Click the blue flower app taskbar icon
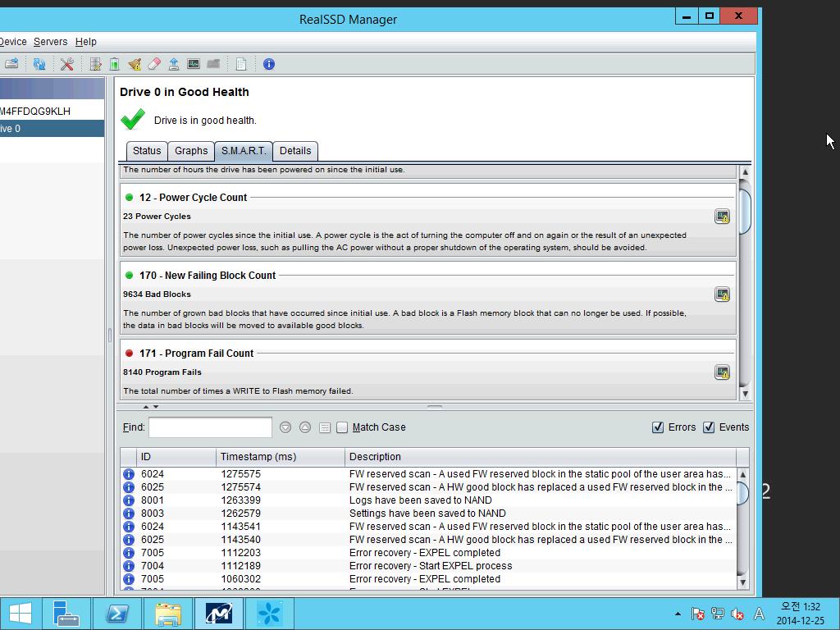The height and width of the screenshot is (630, 840). coord(269,614)
